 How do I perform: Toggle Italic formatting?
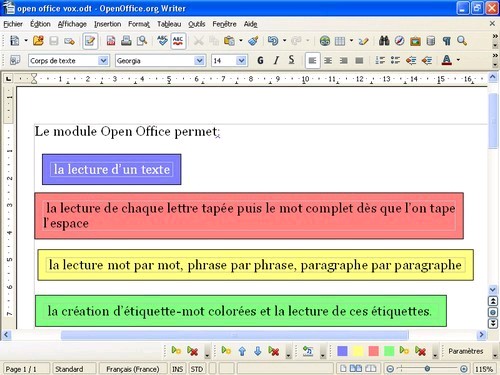pos(276,60)
